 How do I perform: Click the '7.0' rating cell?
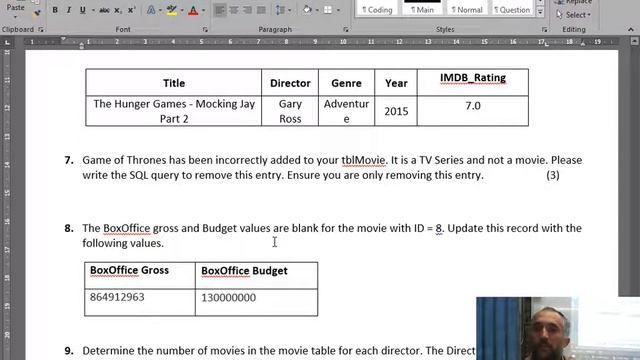coord(473,111)
